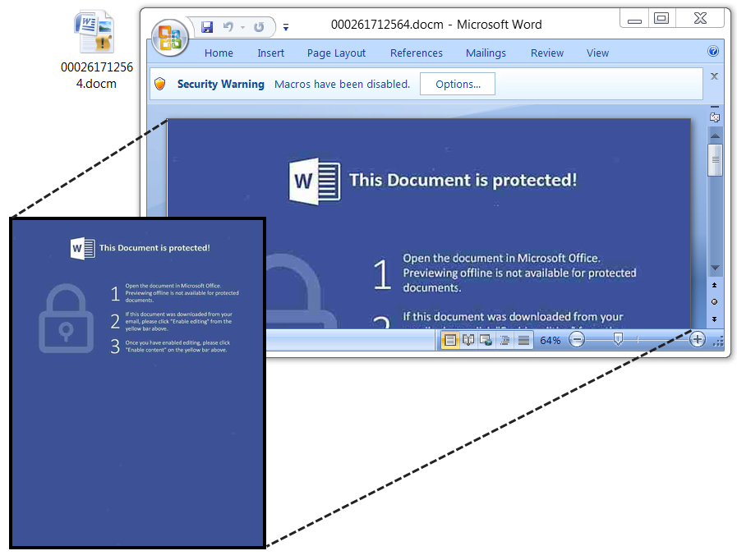Click the enlarged document page preview thumbnail
The image size is (737, 560).
coord(138,383)
